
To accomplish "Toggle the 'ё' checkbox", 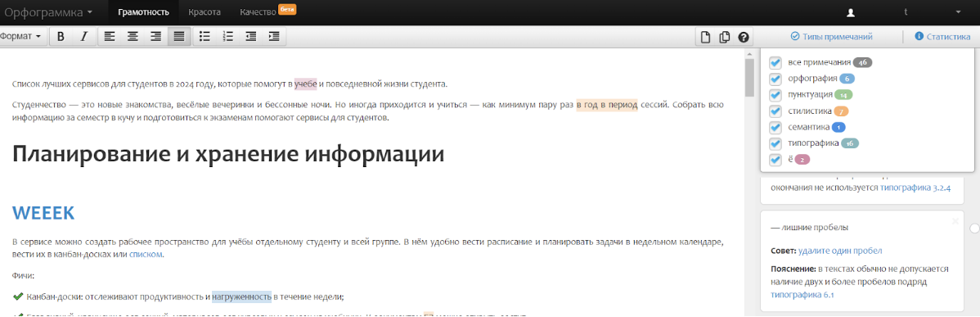I will point(775,160).
